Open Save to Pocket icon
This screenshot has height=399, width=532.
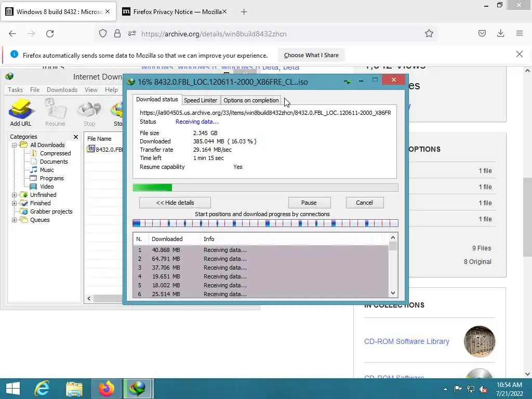(482, 33)
